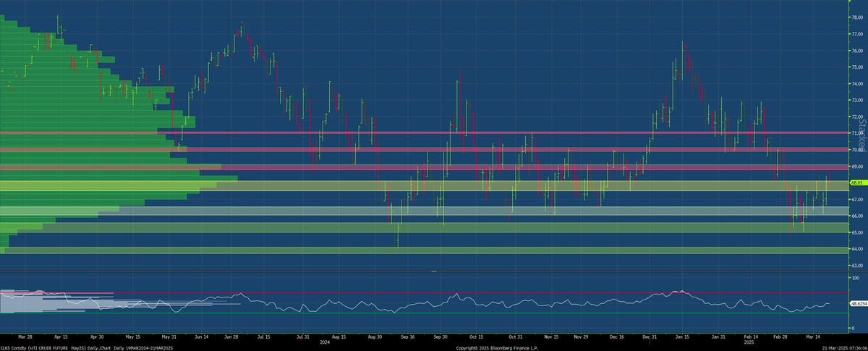Click the 100 label on the RSI axis
Screen dimensions: 868x351
pos(854,277)
